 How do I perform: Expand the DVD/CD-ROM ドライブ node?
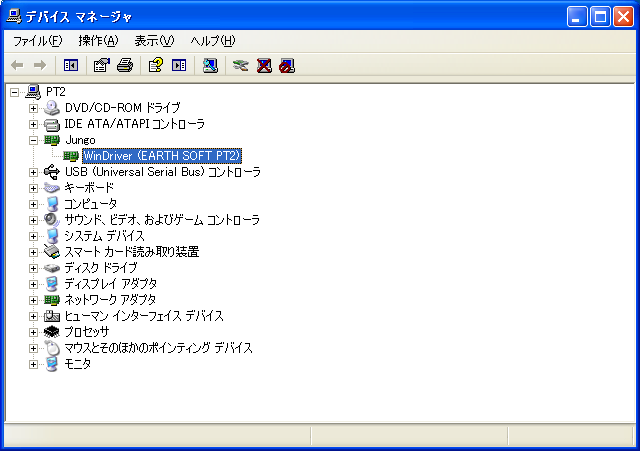[x=33, y=108]
